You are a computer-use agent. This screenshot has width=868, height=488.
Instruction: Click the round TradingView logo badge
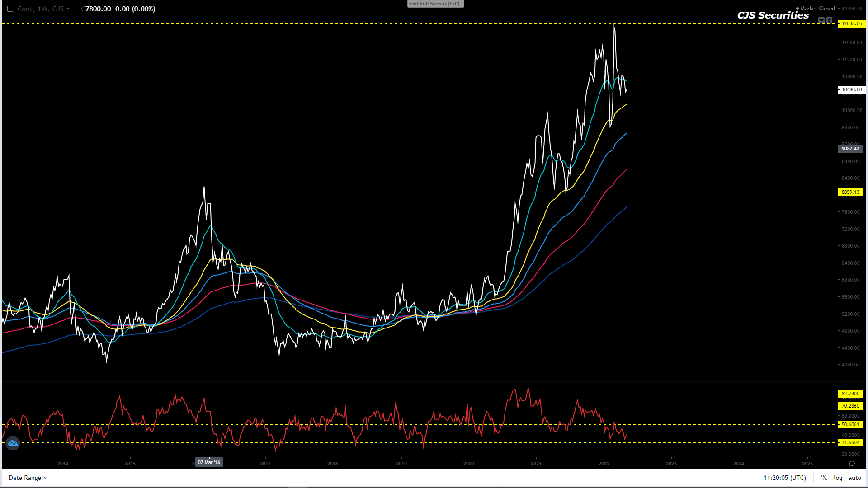pos(13,443)
